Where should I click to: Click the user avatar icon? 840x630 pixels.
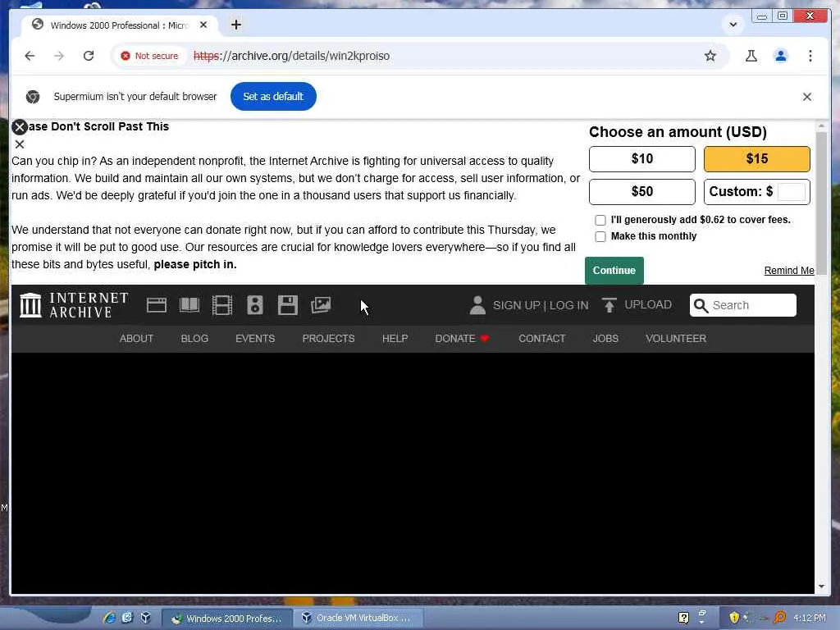(477, 305)
